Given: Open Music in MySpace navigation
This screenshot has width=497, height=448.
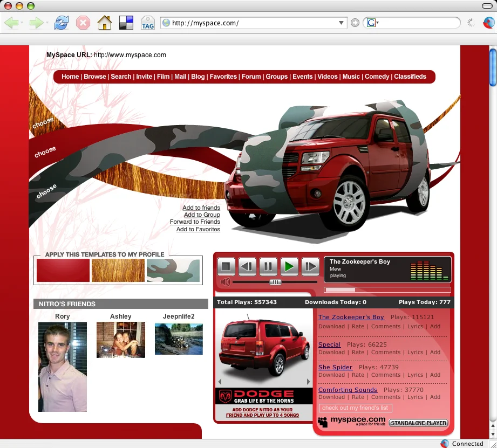Looking at the screenshot, I should pos(351,77).
